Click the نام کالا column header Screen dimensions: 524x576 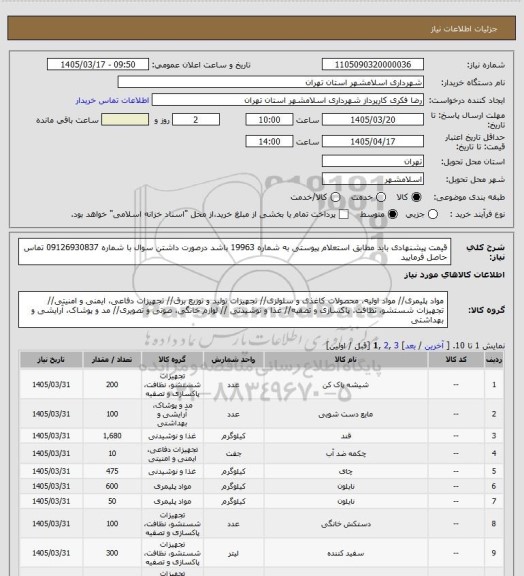click(346, 360)
